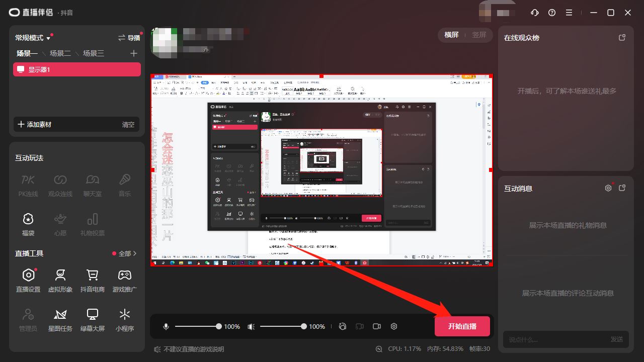Viewport: 644px width, 362px height.
Task: Click 发送 to send message
Action: click(x=617, y=339)
